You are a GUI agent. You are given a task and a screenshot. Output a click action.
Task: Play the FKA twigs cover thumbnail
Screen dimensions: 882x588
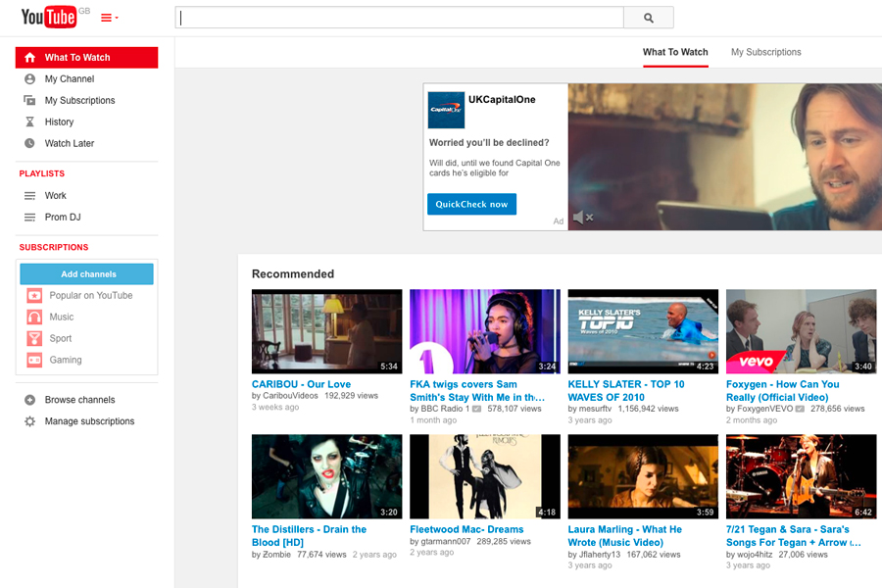pos(485,331)
